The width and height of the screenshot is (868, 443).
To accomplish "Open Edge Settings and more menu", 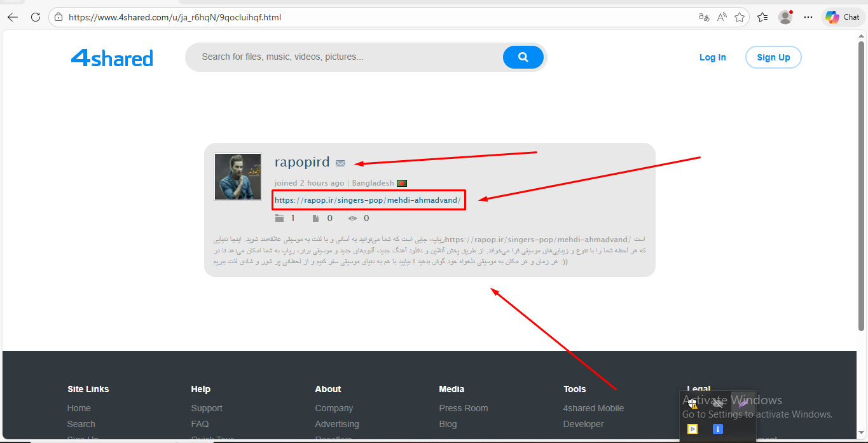I will coord(808,17).
